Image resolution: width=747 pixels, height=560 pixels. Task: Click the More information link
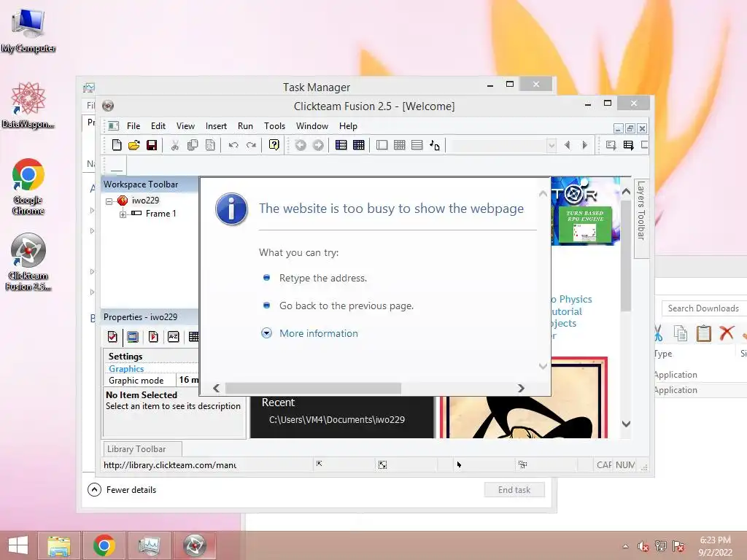[x=318, y=333]
